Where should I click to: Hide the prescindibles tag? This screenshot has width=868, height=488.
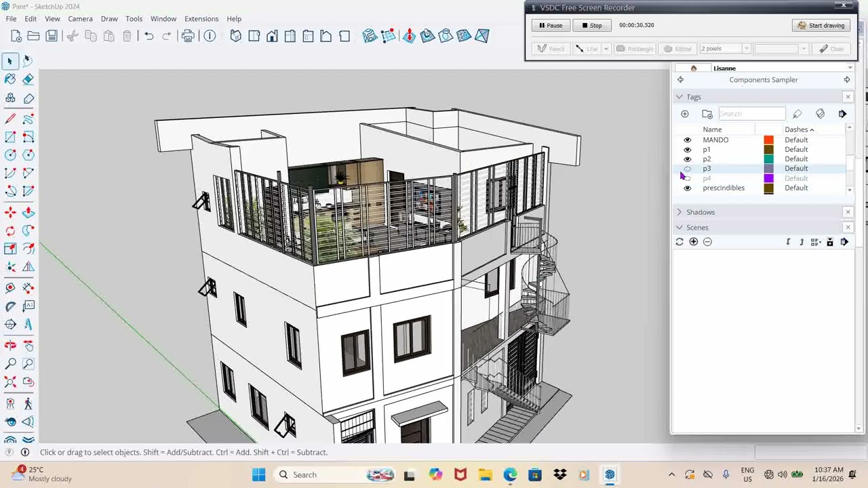(x=688, y=188)
